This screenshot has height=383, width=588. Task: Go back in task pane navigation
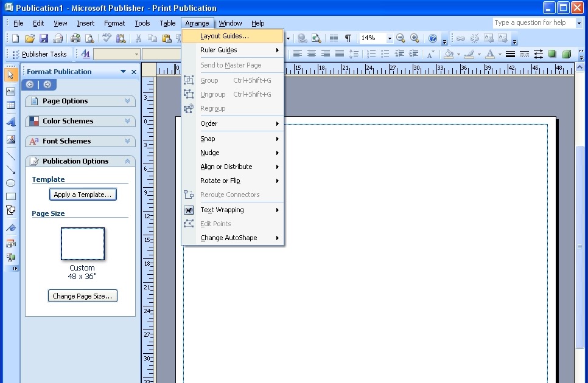click(30, 85)
